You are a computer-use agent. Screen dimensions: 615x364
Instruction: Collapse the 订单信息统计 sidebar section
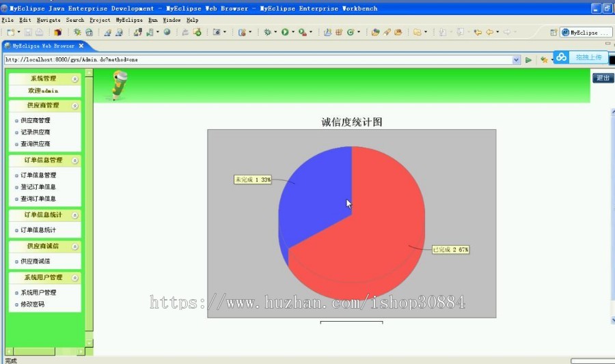(75, 216)
